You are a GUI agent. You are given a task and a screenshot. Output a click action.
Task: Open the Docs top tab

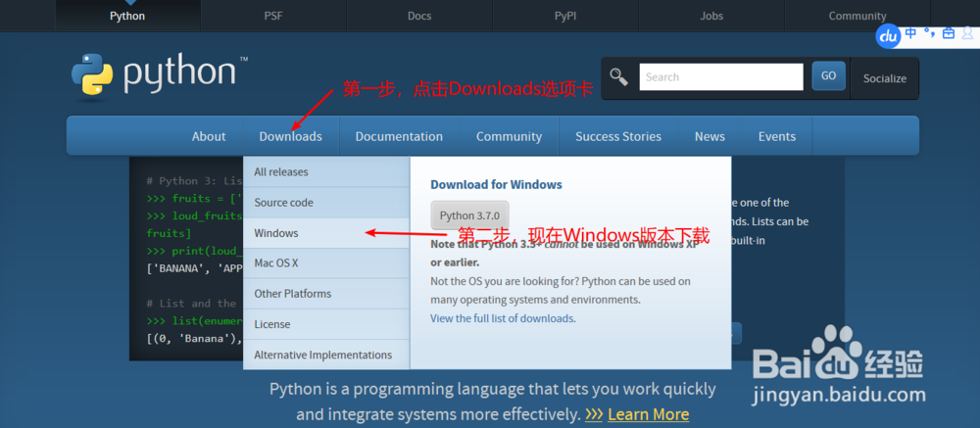(419, 16)
